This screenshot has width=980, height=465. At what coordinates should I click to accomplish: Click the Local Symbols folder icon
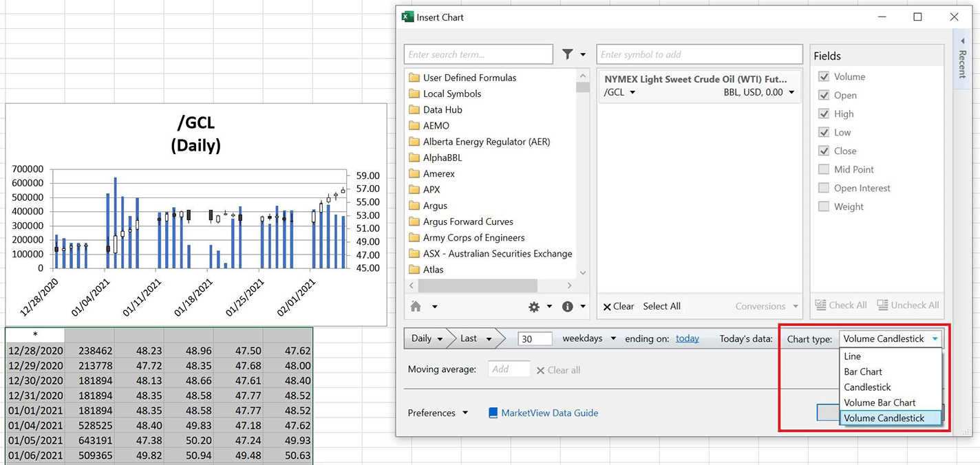[414, 94]
